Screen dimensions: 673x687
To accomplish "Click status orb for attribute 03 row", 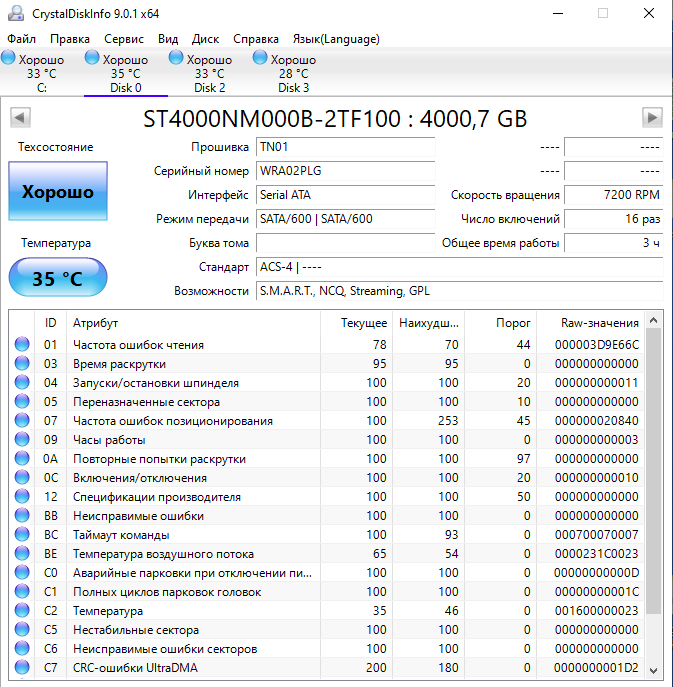I will pos(22,363).
